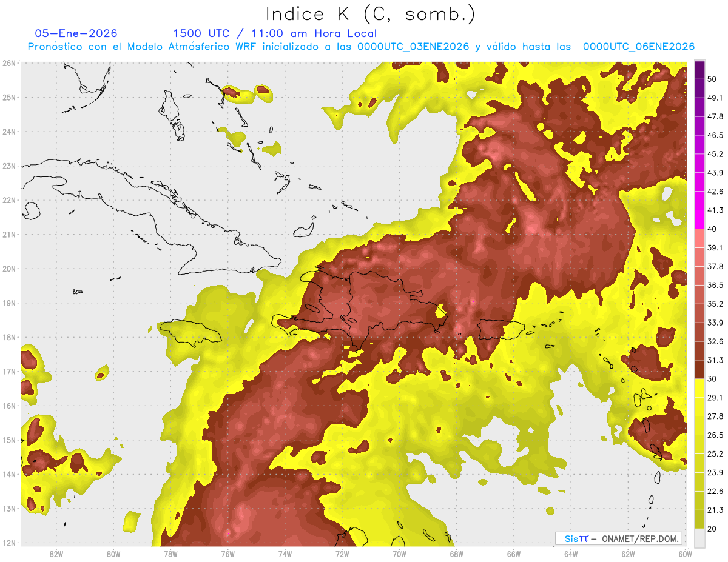The image size is (728, 562).
Task: Click the colorbar label '30'
Action: (713, 379)
